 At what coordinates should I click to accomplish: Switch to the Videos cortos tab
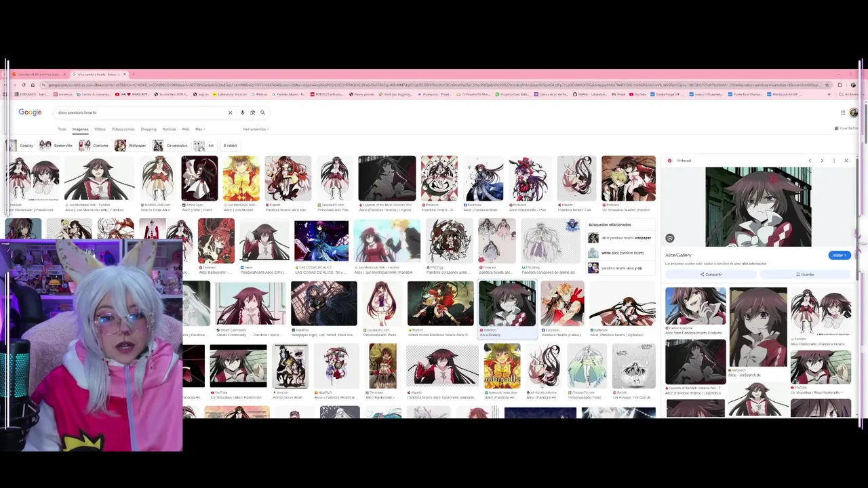pyautogui.click(x=123, y=129)
